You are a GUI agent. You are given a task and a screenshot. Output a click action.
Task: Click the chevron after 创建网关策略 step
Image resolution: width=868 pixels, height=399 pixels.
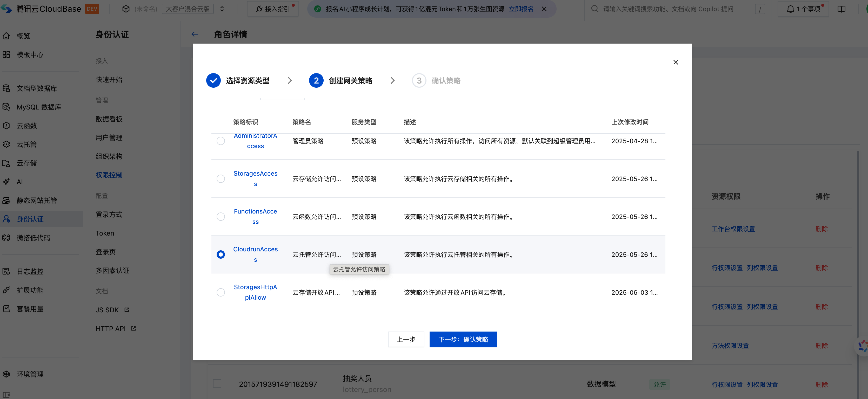point(392,80)
